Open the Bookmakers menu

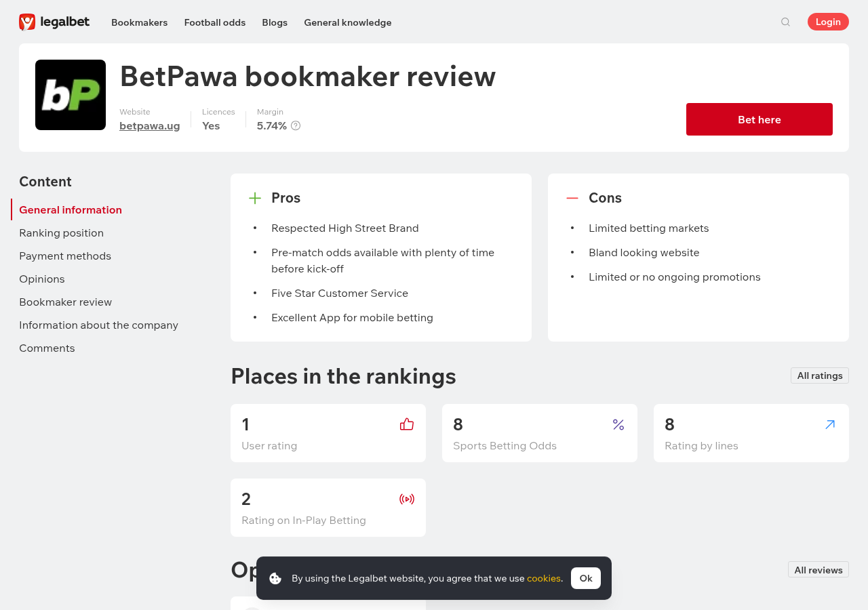click(139, 22)
